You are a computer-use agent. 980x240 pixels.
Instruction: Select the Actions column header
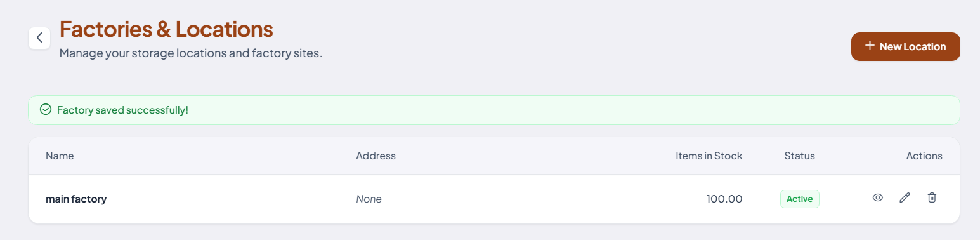tap(924, 156)
